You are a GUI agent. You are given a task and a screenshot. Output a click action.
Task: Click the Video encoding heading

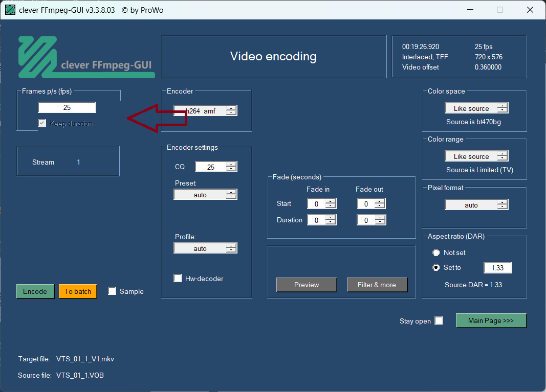273,56
